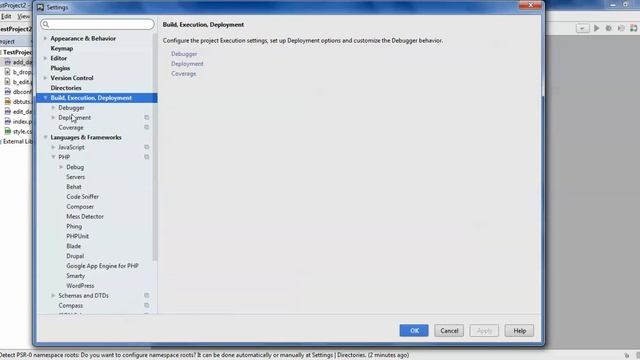Select Mess Detector under PHP

(x=85, y=216)
